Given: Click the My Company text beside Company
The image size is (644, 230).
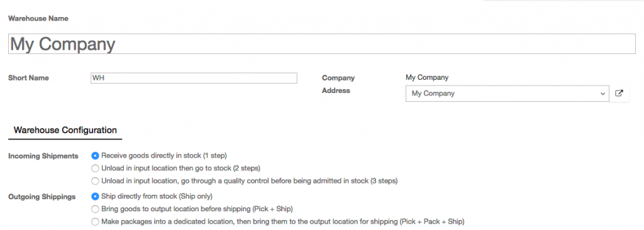Looking at the screenshot, I should click(x=427, y=77).
